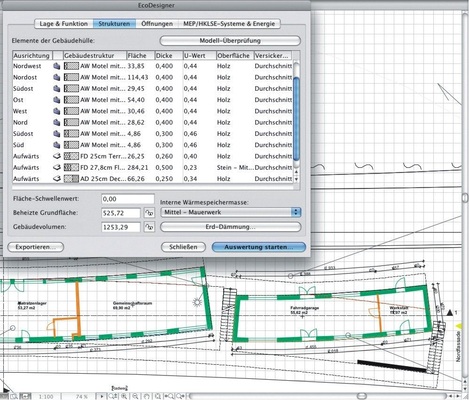Click the Erd-Dämmung button
Screen dimensions: 469x400
(x=231, y=227)
